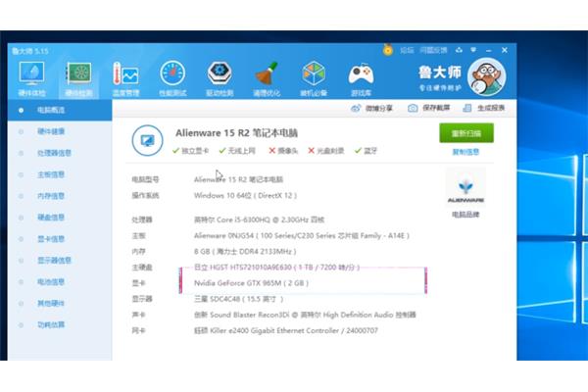Open the 硬件体检 hardware checkup icon
Viewport: 588px width, 392px height.
[x=32, y=73]
